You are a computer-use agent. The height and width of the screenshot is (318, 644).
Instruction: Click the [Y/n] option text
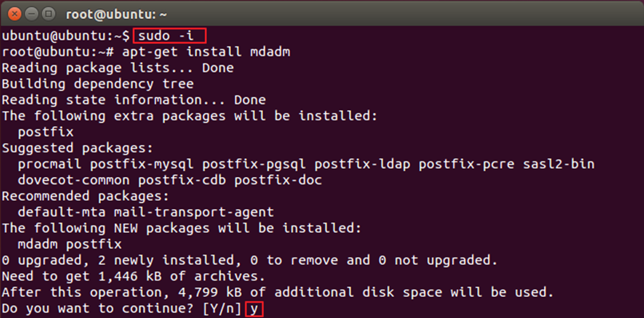tap(222, 308)
